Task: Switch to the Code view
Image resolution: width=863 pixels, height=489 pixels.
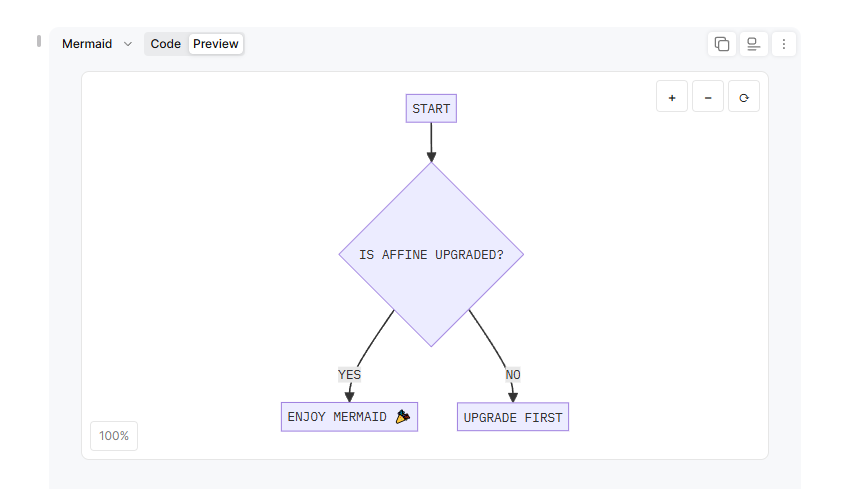Action: click(x=166, y=44)
